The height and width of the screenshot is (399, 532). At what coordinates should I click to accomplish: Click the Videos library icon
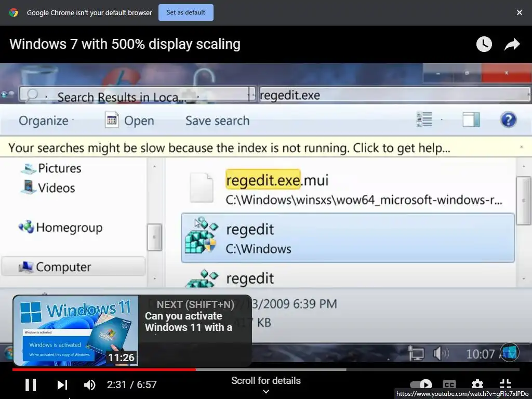click(29, 187)
